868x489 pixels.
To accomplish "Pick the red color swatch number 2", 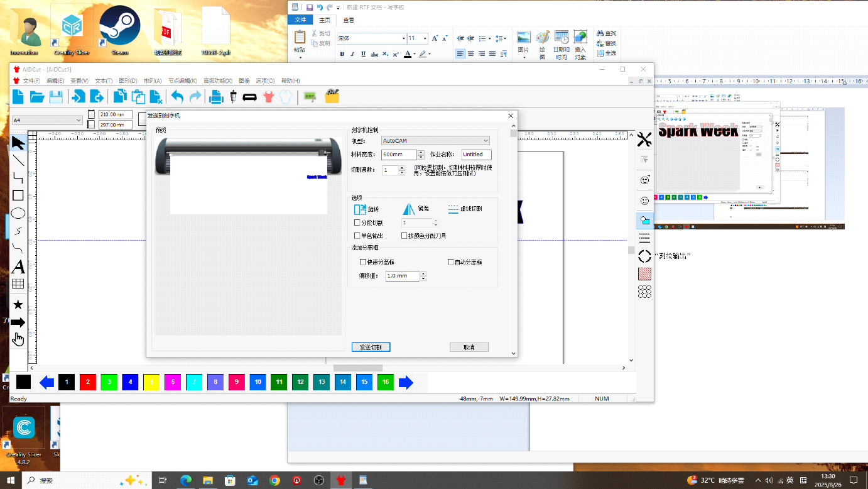I will (88, 382).
